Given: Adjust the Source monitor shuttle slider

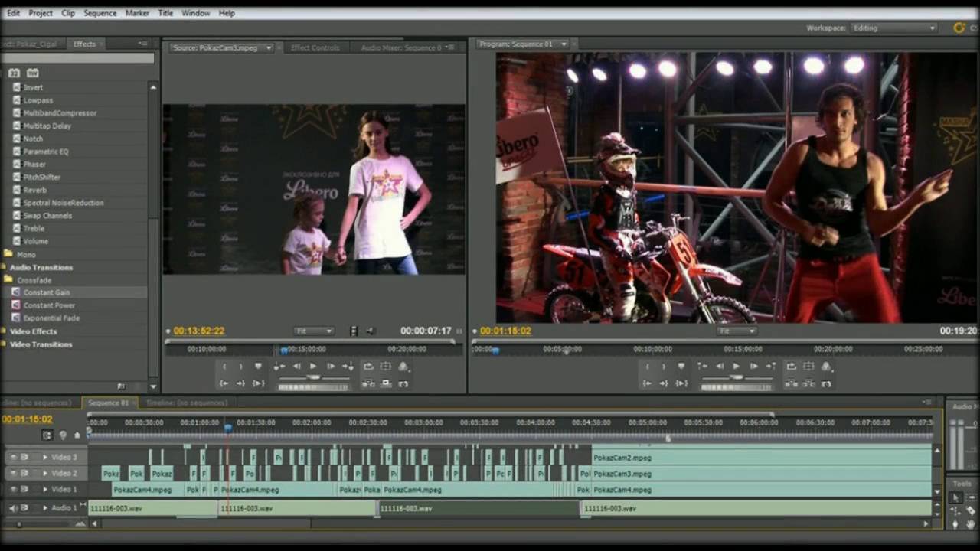Looking at the screenshot, I should (313, 377).
